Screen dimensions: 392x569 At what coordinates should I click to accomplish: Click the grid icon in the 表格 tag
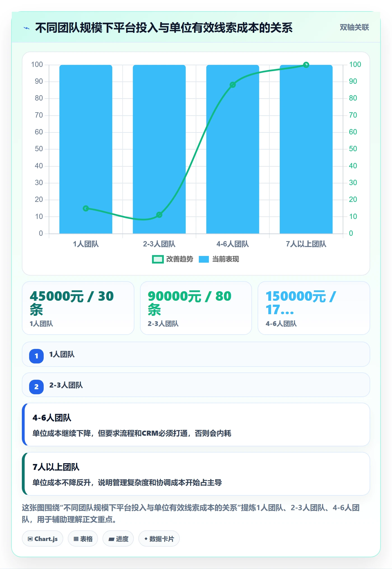coord(76,539)
